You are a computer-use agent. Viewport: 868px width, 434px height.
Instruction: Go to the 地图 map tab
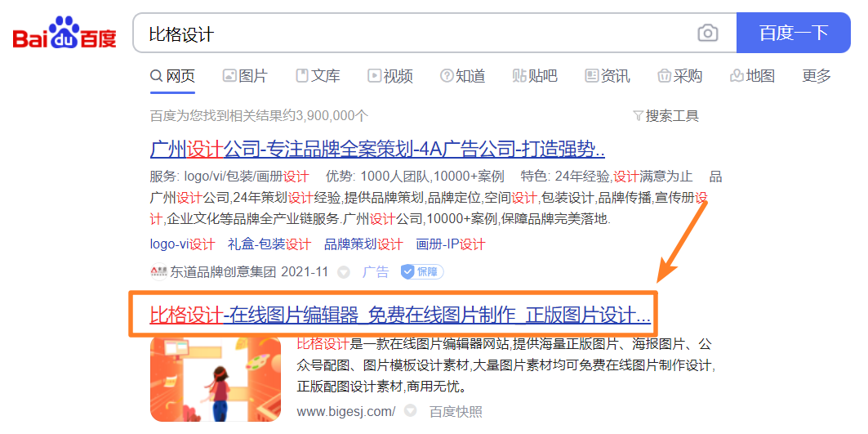752,76
